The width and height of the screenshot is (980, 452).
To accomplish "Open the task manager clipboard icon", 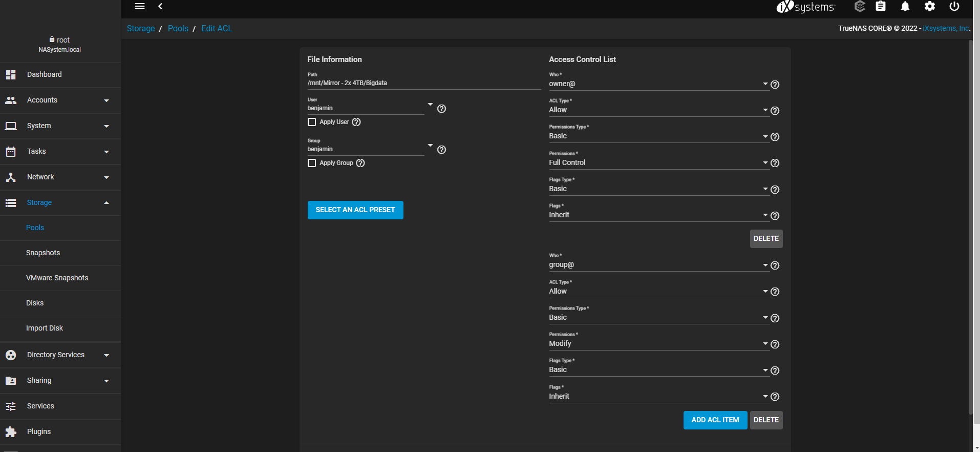I will (x=881, y=6).
